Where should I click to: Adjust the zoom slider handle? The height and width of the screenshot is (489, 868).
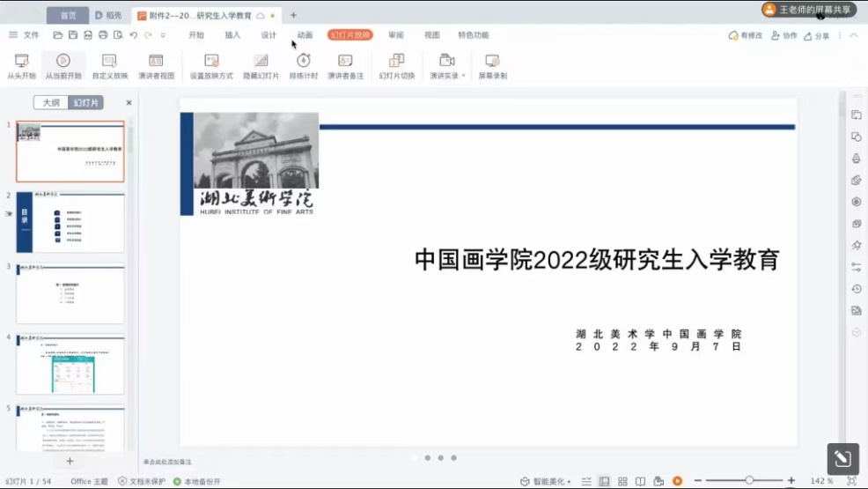(749, 480)
